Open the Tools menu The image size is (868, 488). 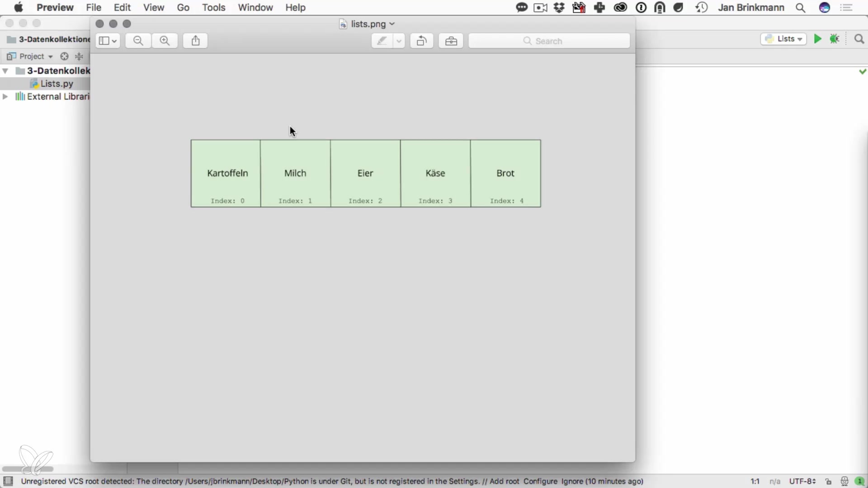click(x=213, y=8)
